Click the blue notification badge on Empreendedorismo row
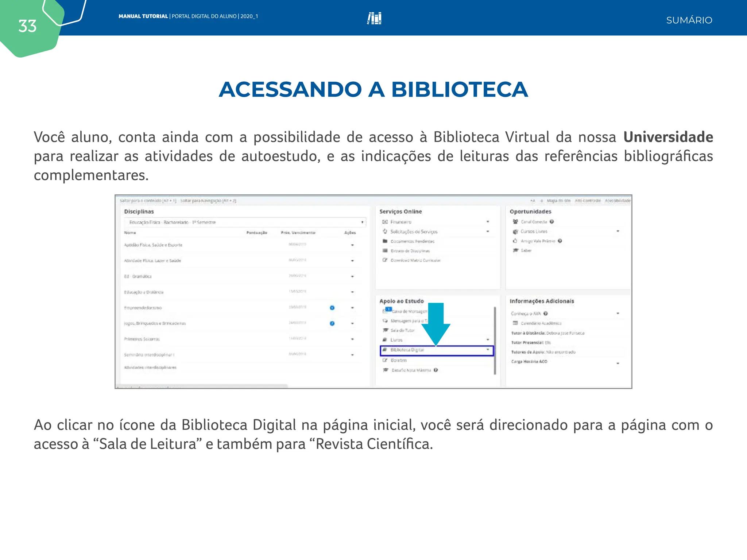This screenshot has width=747, height=560. tap(332, 308)
